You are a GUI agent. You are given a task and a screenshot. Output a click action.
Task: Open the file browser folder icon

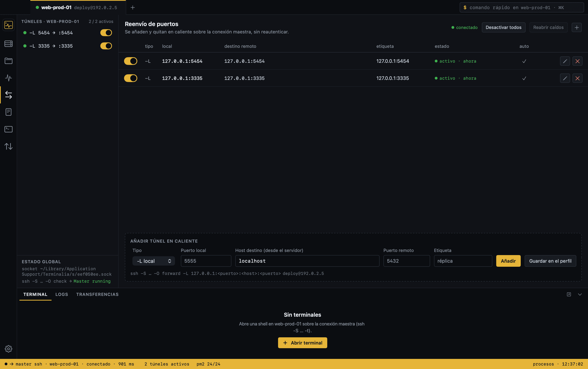[9, 61]
